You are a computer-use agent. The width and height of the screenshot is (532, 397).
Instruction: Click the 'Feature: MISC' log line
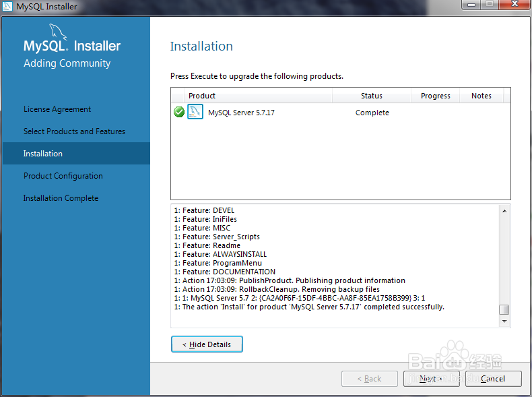click(x=202, y=228)
